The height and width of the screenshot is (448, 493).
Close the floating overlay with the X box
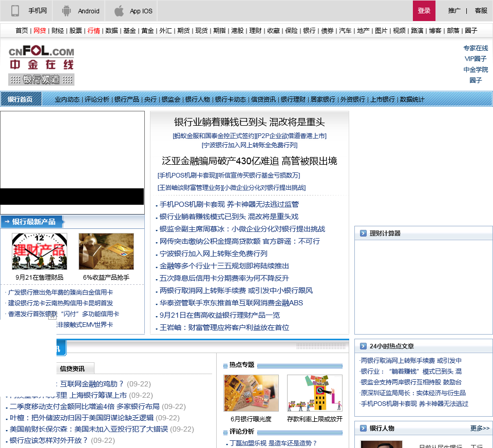[x=52, y=316]
